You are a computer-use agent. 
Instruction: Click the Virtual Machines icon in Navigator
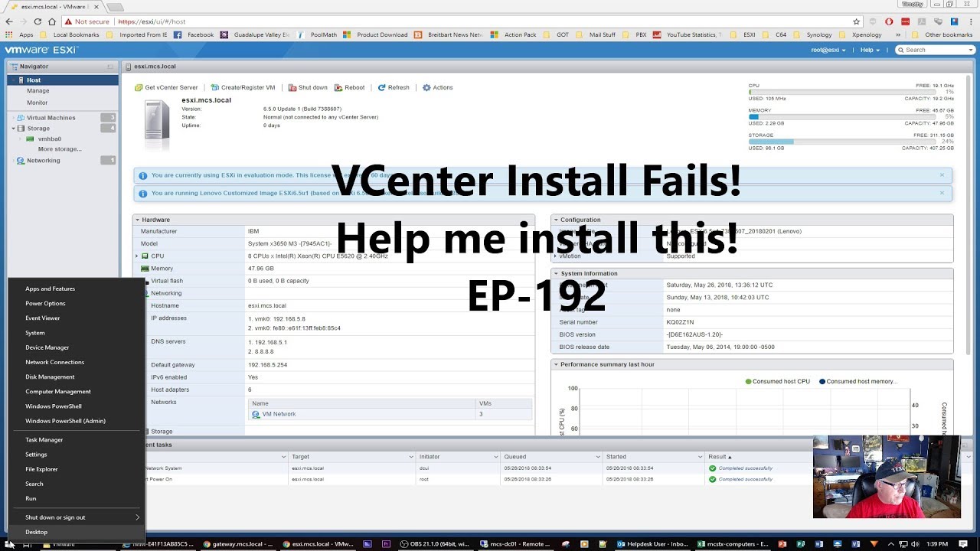tap(21, 118)
